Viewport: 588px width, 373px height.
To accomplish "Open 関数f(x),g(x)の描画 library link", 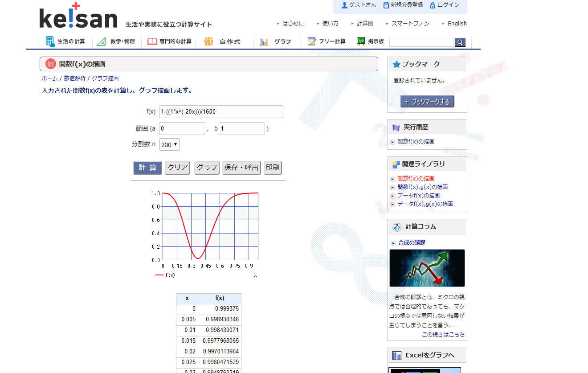I will (422, 187).
